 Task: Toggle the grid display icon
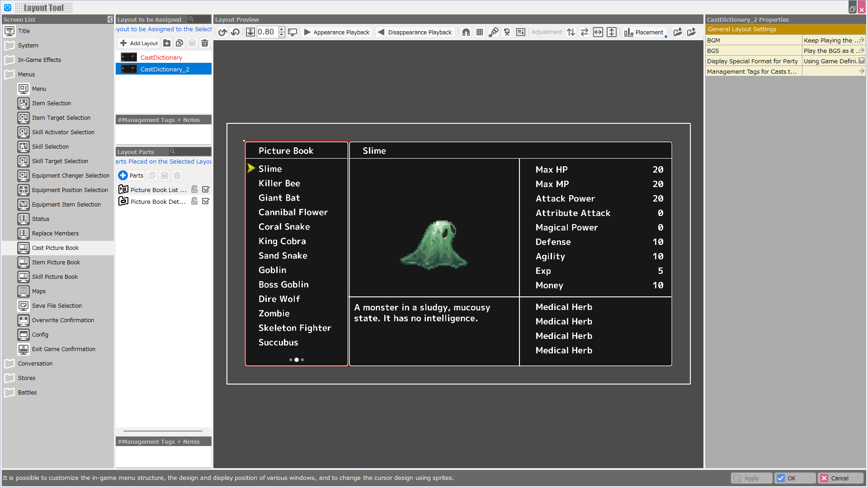pyautogui.click(x=480, y=32)
